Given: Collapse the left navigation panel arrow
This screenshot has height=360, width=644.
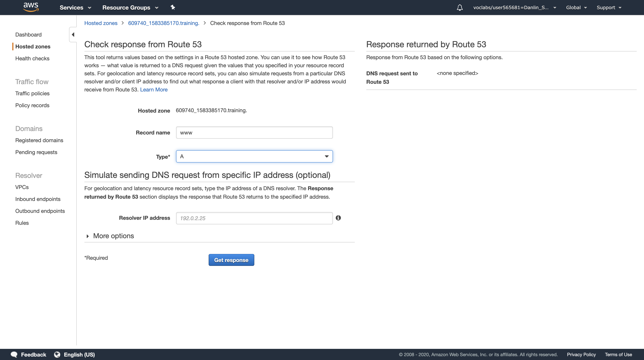Looking at the screenshot, I should [73, 35].
